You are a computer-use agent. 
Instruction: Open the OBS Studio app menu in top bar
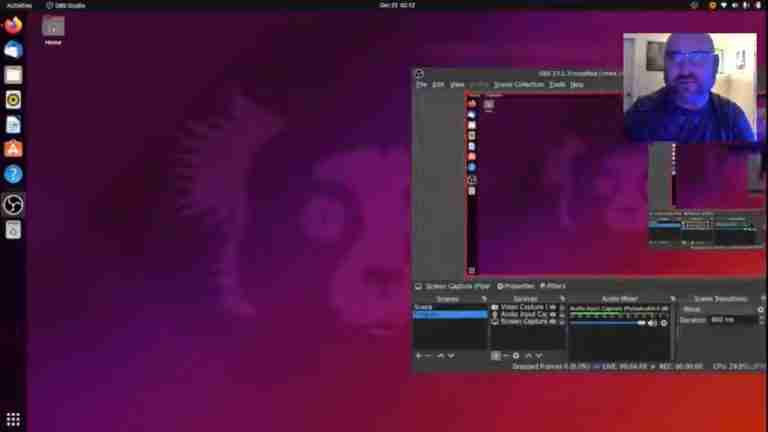click(x=66, y=5)
